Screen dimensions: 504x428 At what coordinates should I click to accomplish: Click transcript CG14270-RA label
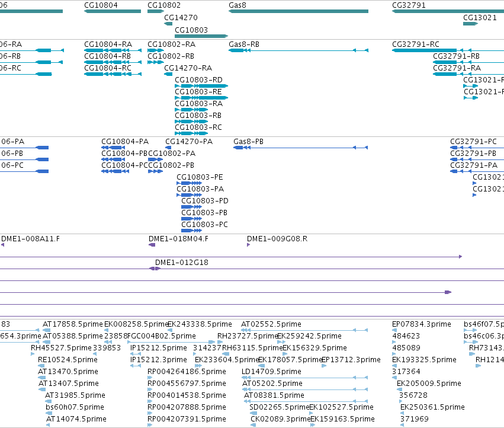(188, 68)
